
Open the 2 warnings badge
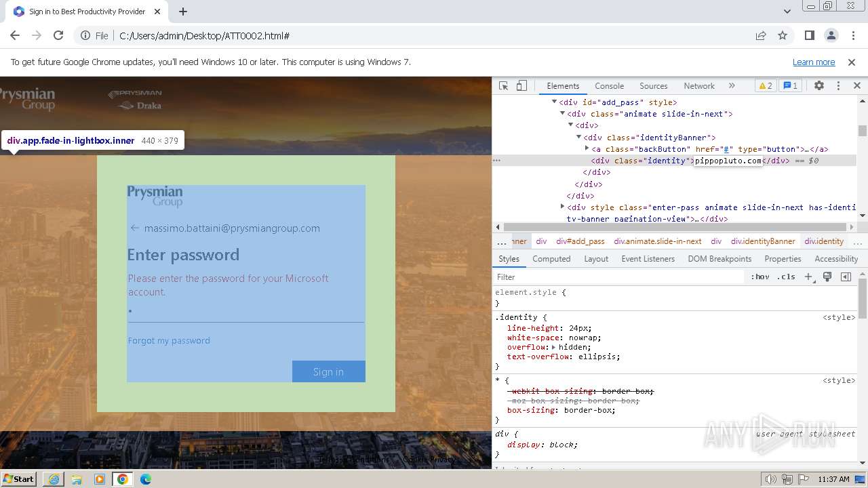[x=766, y=86]
